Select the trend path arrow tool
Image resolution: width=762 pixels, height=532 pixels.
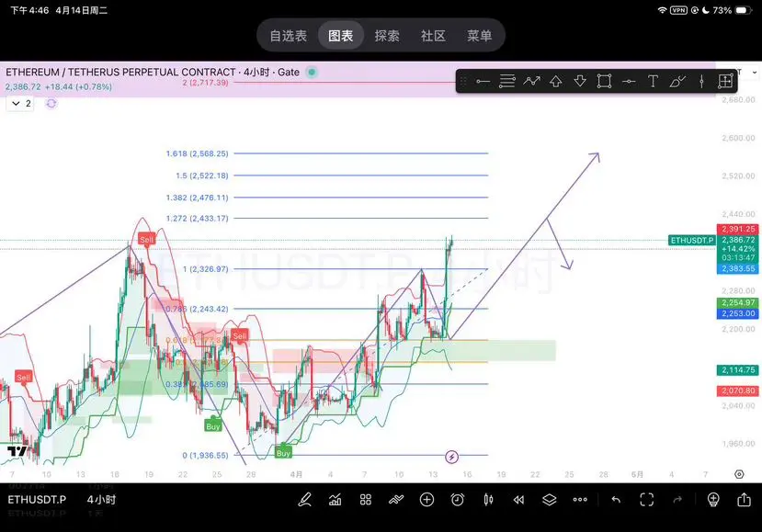(x=531, y=81)
